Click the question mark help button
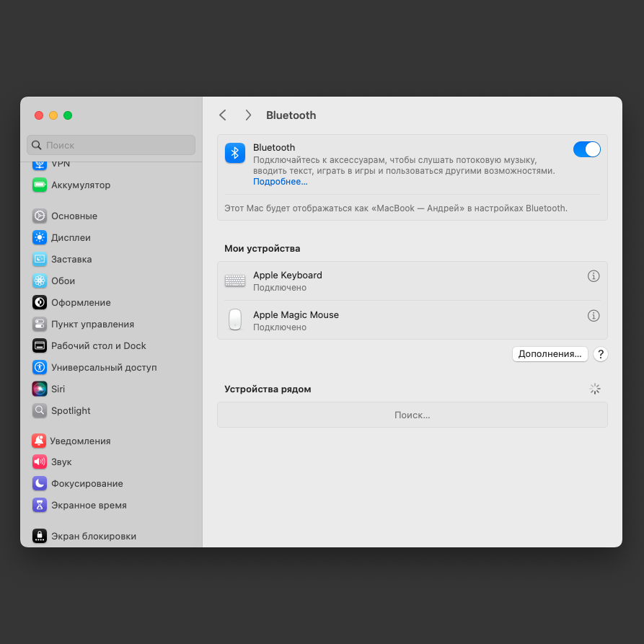Viewport: 644px width, 644px height. [601, 354]
